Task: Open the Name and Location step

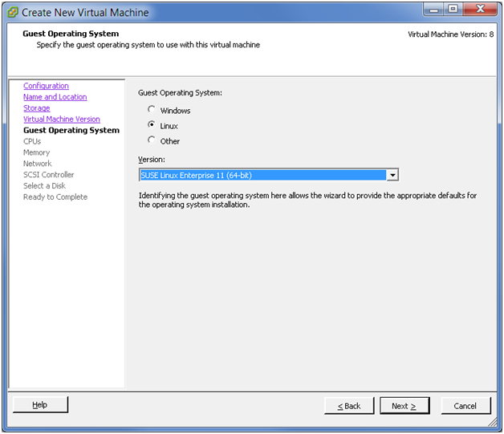Action: [x=55, y=97]
